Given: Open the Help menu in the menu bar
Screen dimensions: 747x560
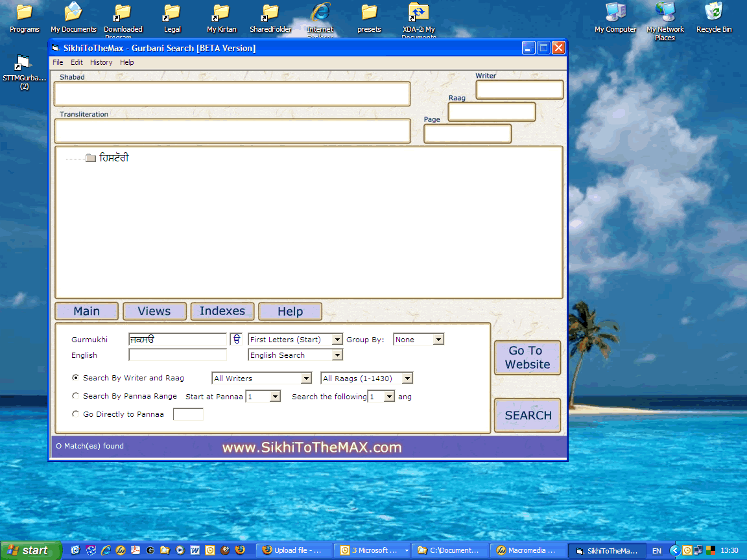Looking at the screenshot, I should click(126, 62).
